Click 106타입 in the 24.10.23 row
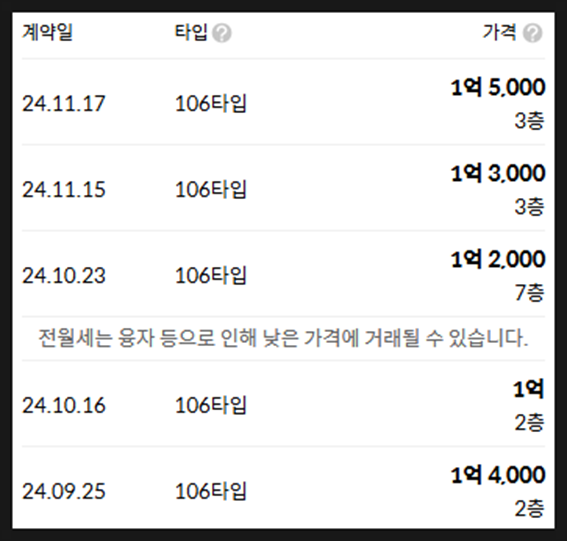 pyautogui.click(x=211, y=276)
